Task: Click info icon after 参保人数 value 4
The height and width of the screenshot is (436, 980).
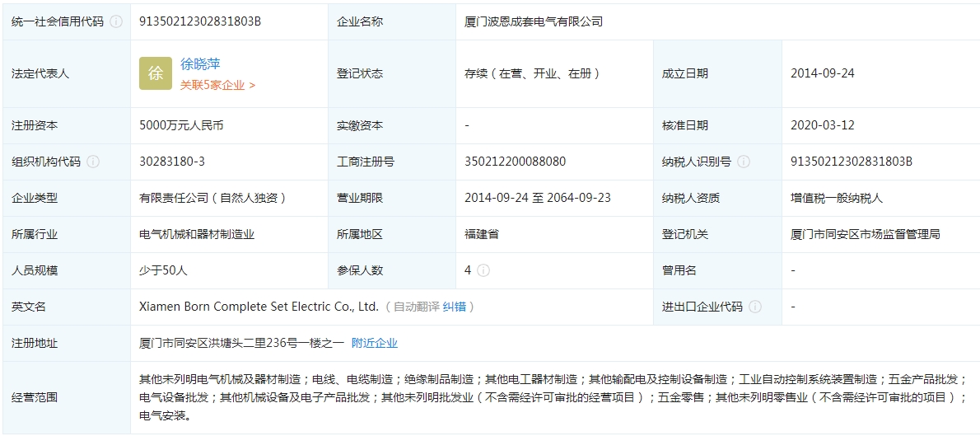Action: 483,270
